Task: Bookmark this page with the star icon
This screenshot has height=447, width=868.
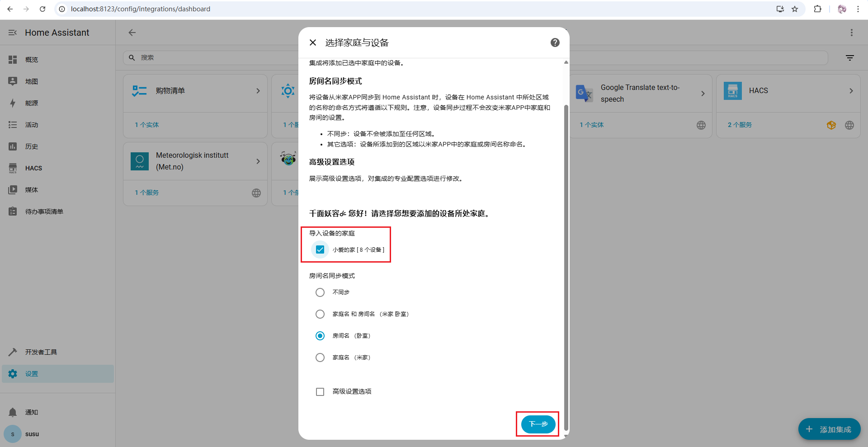Action: pos(795,9)
